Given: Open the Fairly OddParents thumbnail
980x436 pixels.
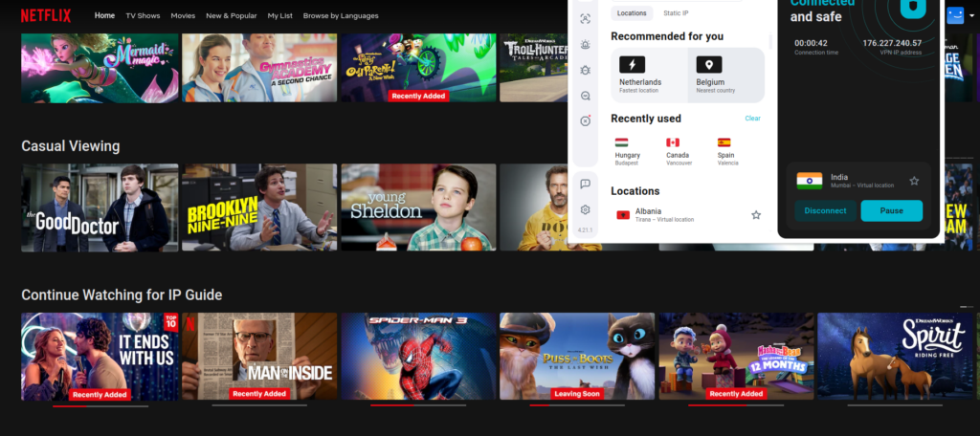Looking at the screenshot, I should click(419, 68).
